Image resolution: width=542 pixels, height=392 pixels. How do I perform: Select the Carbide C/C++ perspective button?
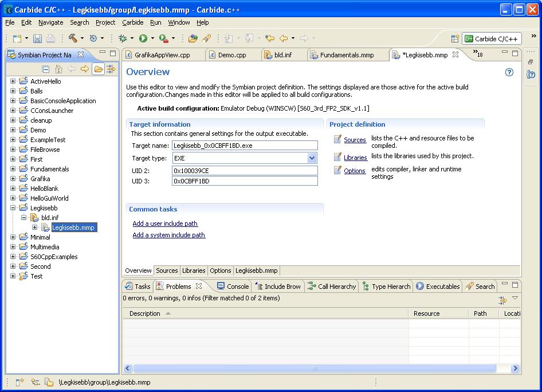click(x=492, y=39)
